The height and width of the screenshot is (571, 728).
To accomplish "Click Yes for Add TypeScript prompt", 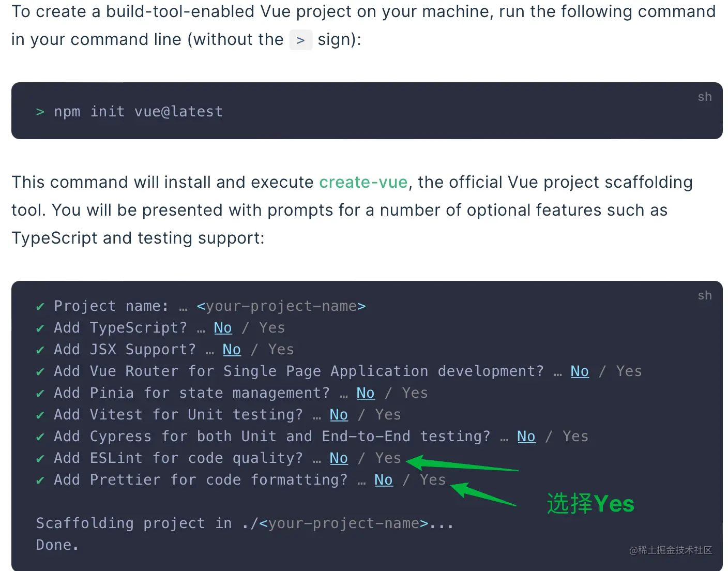I will tap(272, 328).
